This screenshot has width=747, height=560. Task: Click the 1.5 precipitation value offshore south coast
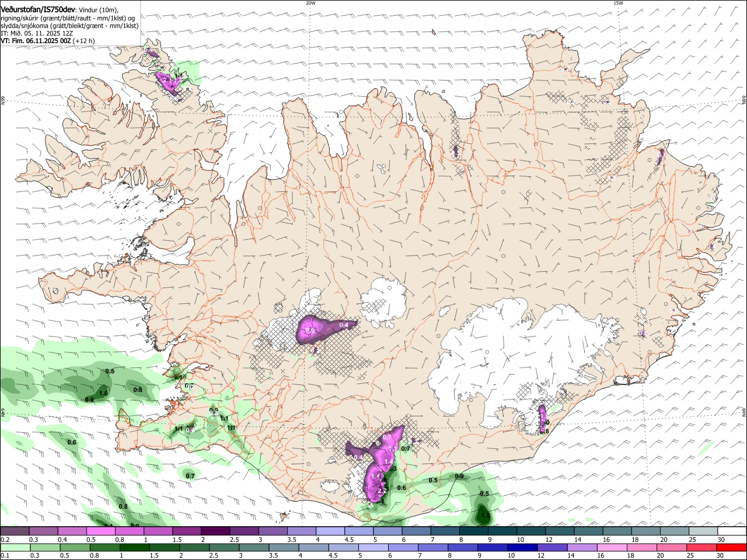point(486,516)
